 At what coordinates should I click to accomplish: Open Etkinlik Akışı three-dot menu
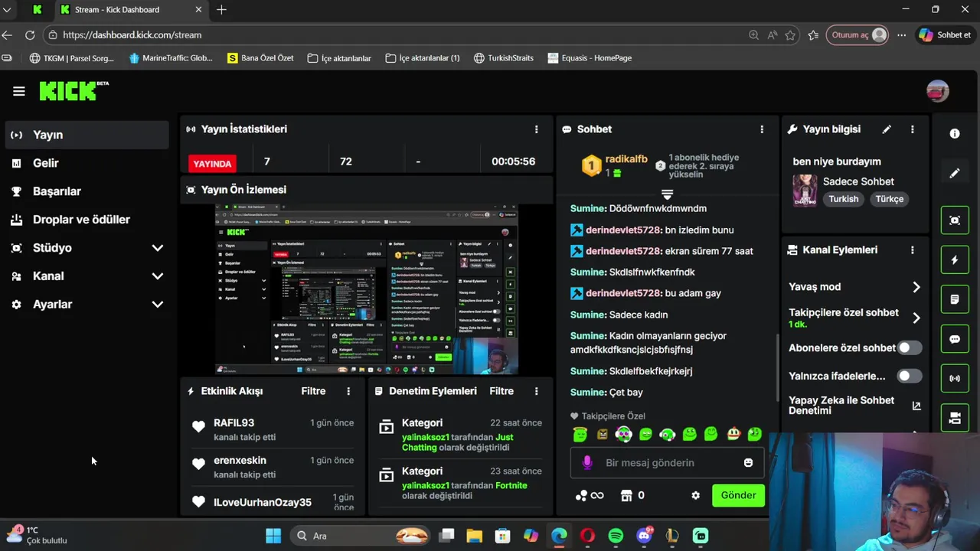pyautogui.click(x=348, y=391)
